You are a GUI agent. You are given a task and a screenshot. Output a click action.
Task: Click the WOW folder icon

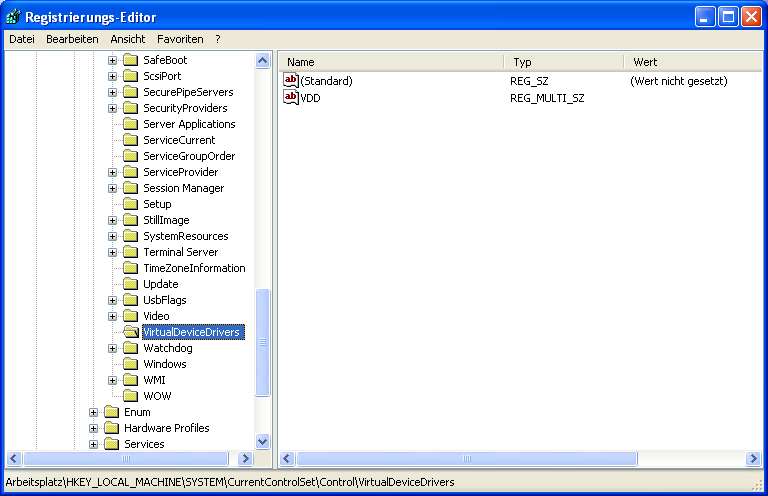pyautogui.click(x=130, y=396)
